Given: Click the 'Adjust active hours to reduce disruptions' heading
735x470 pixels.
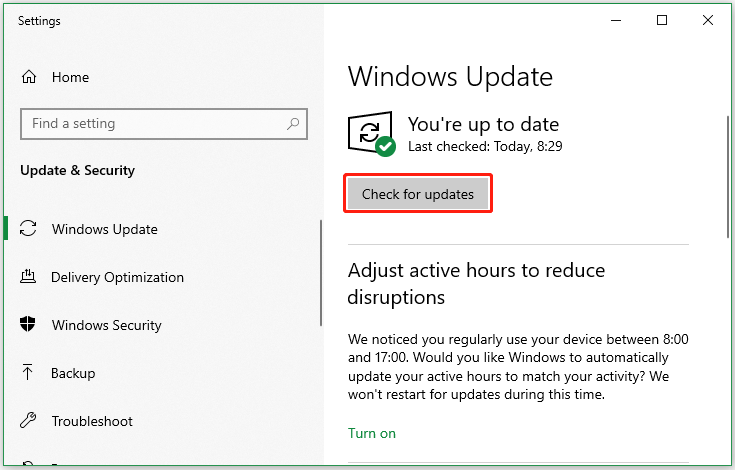Looking at the screenshot, I should point(476,283).
